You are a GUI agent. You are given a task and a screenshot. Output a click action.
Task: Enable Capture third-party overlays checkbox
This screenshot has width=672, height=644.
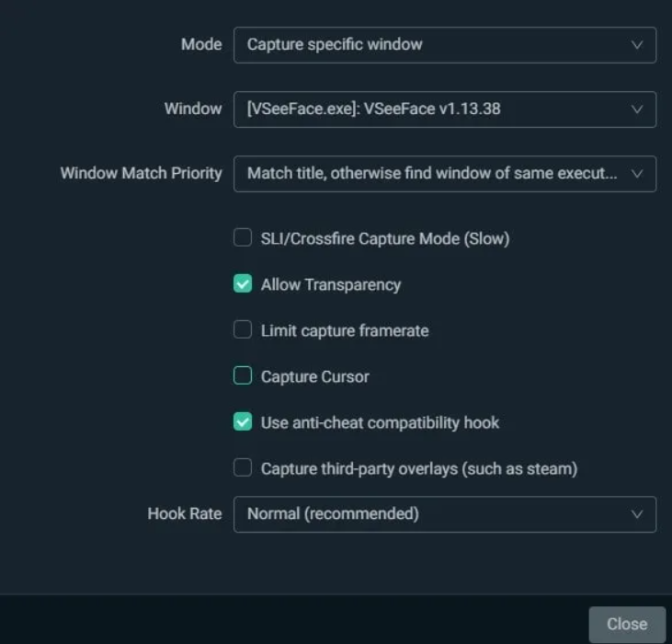point(243,467)
